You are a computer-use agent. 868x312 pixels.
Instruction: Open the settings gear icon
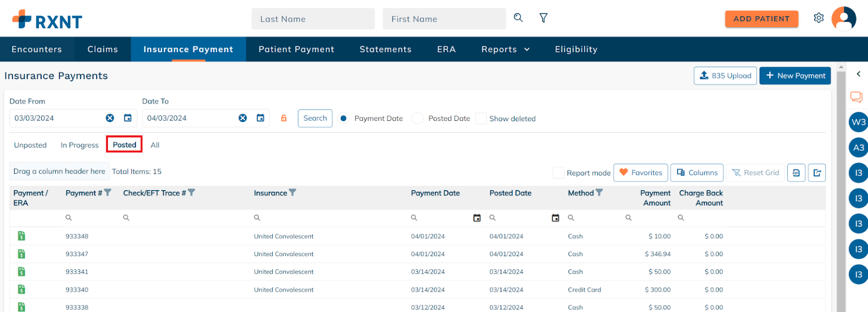click(819, 18)
